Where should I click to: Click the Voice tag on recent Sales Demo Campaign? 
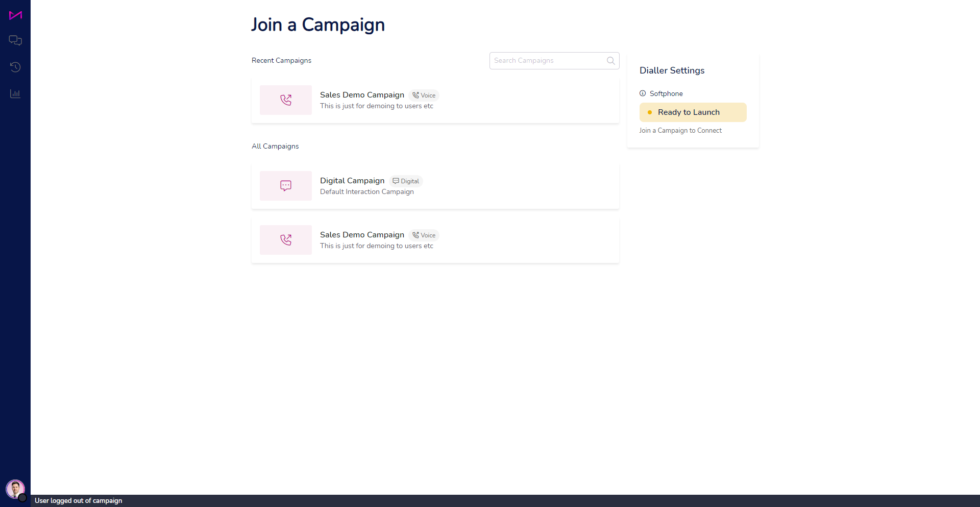[x=424, y=95]
